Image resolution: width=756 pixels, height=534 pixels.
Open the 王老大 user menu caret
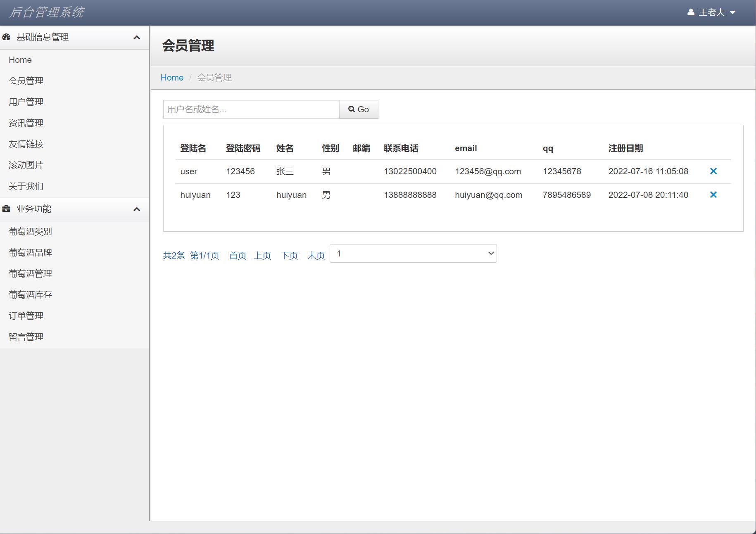coord(732,12)
